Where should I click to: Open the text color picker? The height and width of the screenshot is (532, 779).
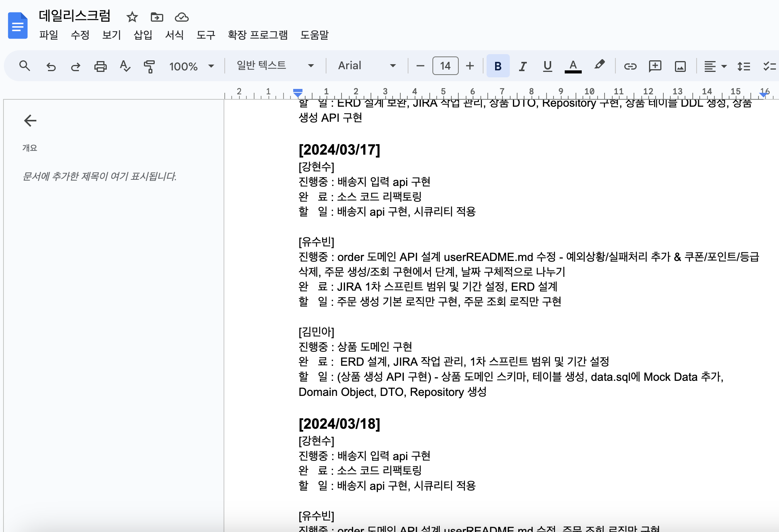(573, 66)
